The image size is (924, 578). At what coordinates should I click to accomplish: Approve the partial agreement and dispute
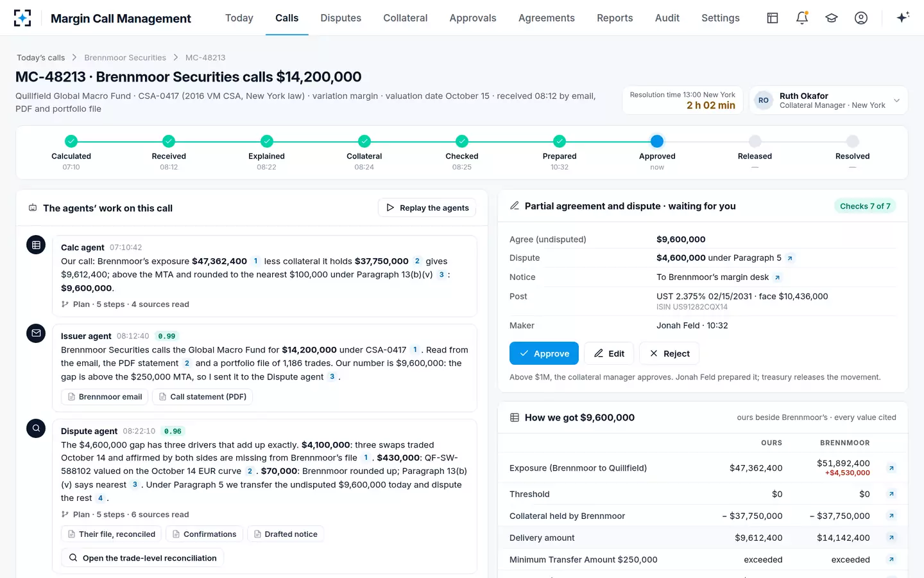544,354
